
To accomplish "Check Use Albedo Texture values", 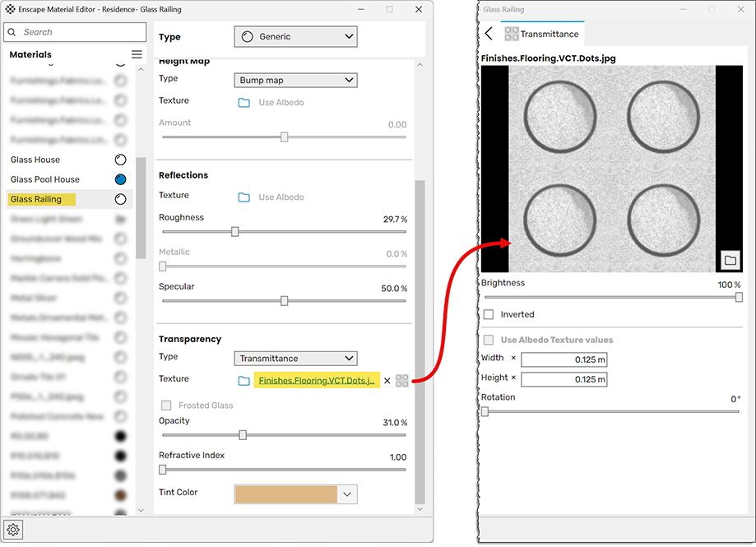I will pos(489,340).
